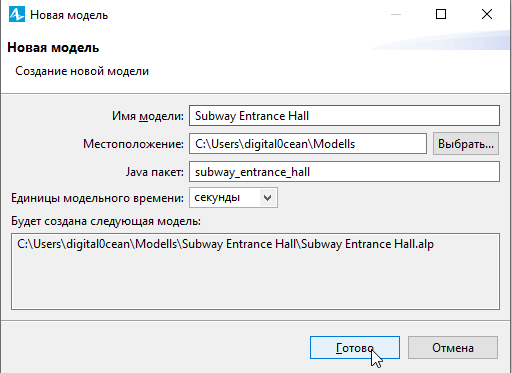The image size is (512, 373).
Task: Open the Выбрать... location browser
Action: (466, 144)
